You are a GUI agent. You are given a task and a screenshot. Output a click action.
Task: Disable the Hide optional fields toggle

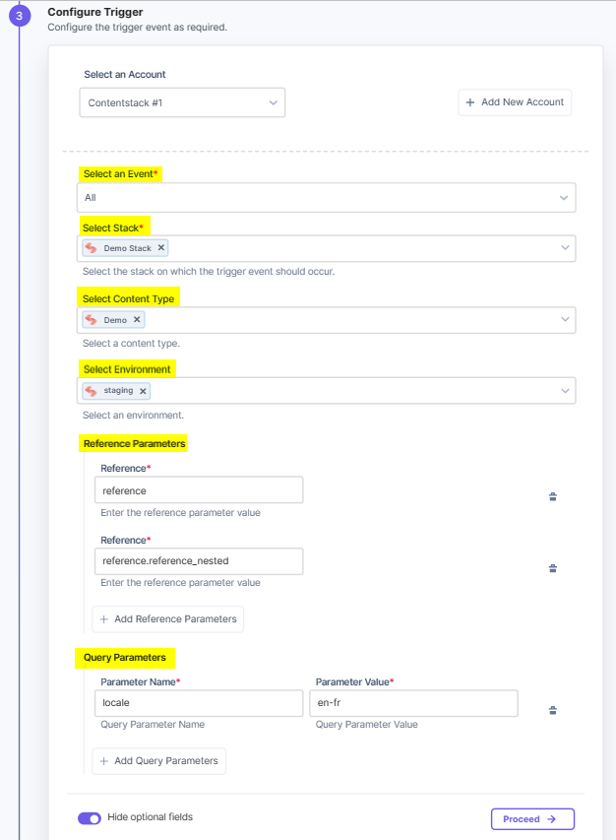(x=89, y=818)
